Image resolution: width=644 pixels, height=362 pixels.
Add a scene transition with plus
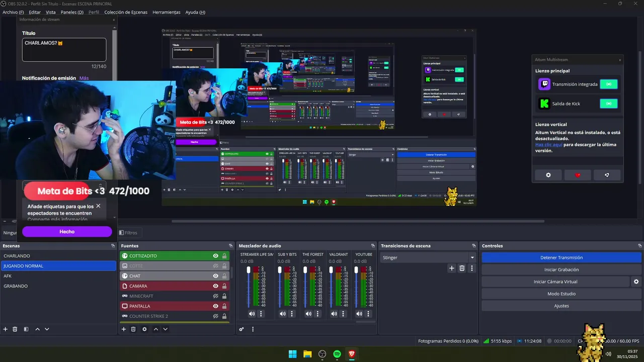click(452, 268)
